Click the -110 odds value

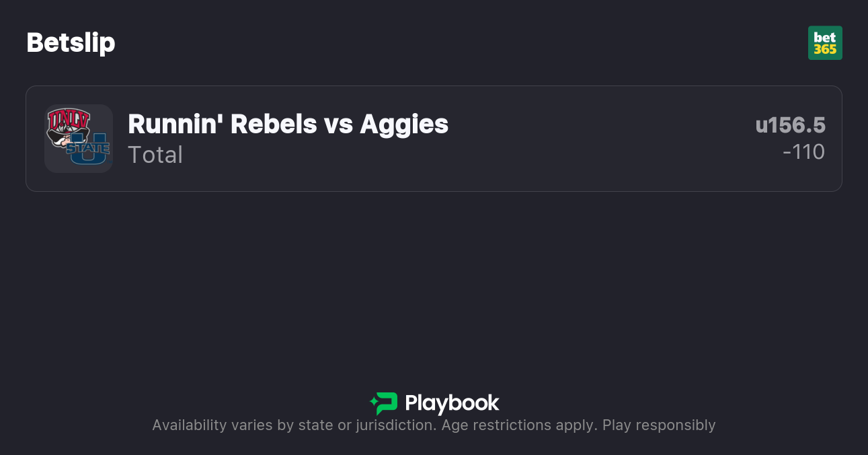[x=803, y=152]
